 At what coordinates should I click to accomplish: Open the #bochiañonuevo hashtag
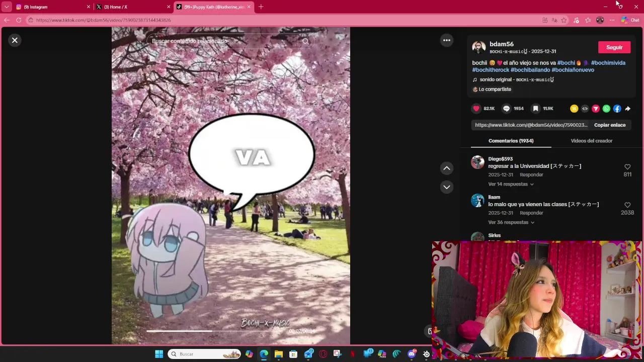pos(573,70)
